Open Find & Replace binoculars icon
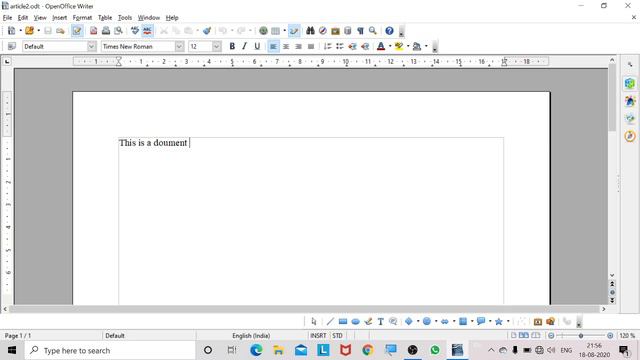Image resolution: width=640 pixels, height=360 pixels. 311,31
